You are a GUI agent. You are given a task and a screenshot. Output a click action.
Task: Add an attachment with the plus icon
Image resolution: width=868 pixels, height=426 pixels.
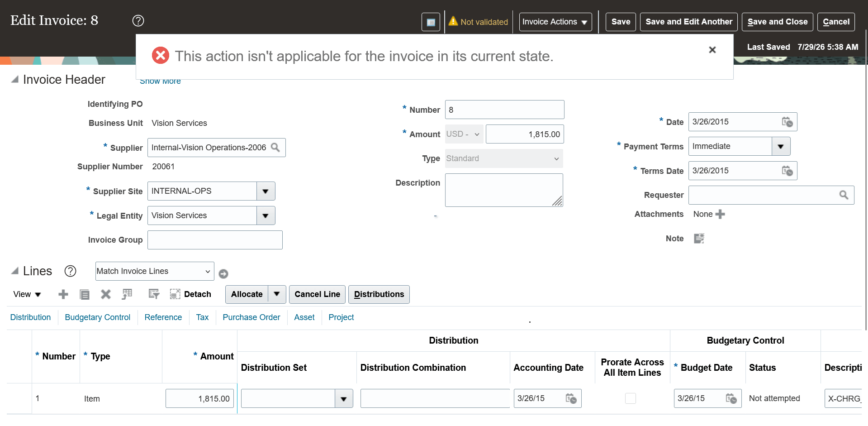(x=720, y=214)
